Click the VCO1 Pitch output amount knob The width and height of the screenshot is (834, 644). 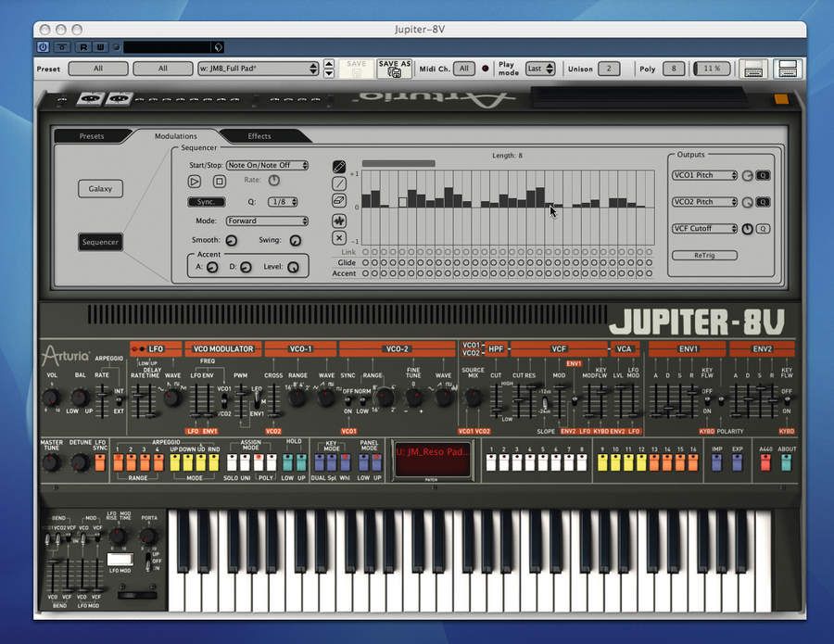point(747,176)
